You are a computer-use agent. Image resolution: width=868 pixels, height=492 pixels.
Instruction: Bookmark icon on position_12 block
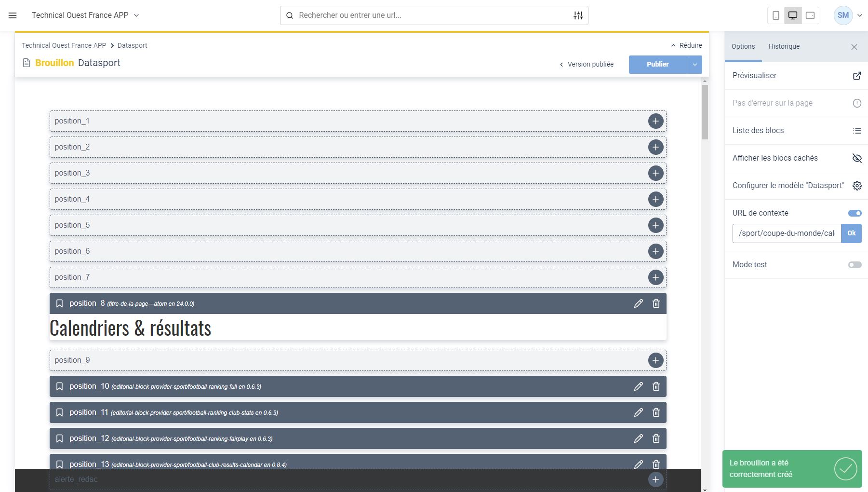59,438
